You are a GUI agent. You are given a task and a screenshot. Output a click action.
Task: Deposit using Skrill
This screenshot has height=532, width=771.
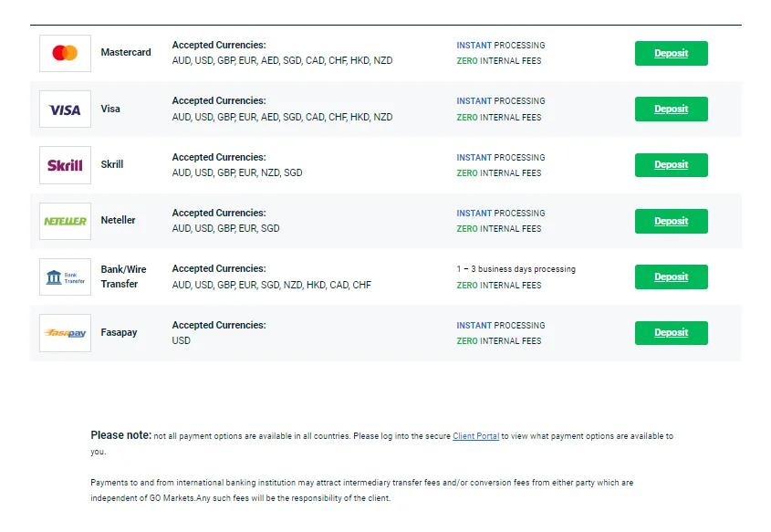(x=672, y=165)
